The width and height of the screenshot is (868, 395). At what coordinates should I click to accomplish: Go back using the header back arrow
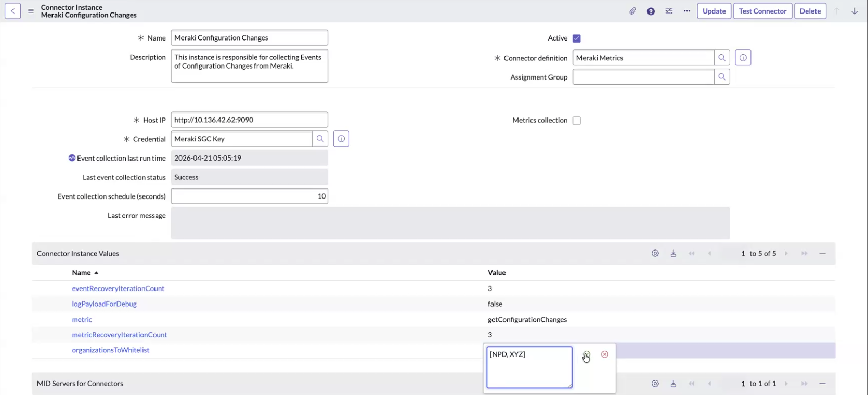(x=12, y=11)
